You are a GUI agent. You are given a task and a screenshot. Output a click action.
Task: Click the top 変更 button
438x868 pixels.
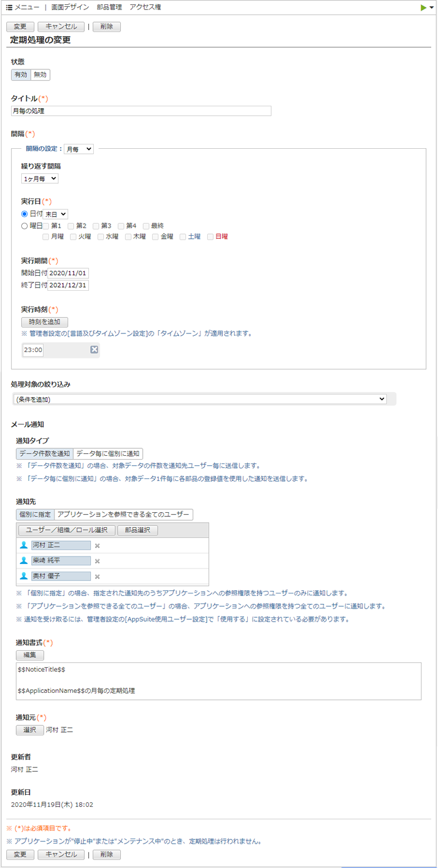[x=20, y=27]
